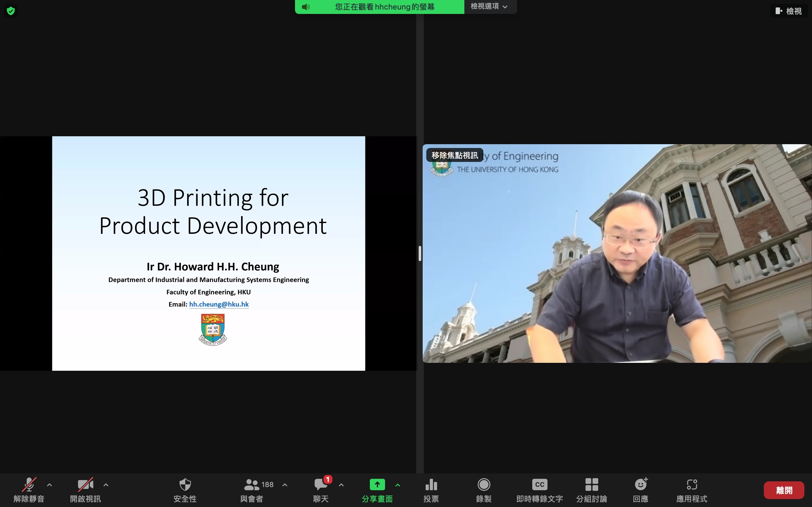Click the divider handle between panels

click(420, 253)
